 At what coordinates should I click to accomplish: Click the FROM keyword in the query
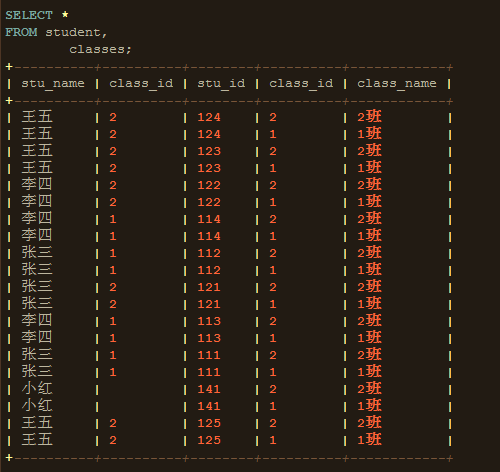click(x=21, y=32)
